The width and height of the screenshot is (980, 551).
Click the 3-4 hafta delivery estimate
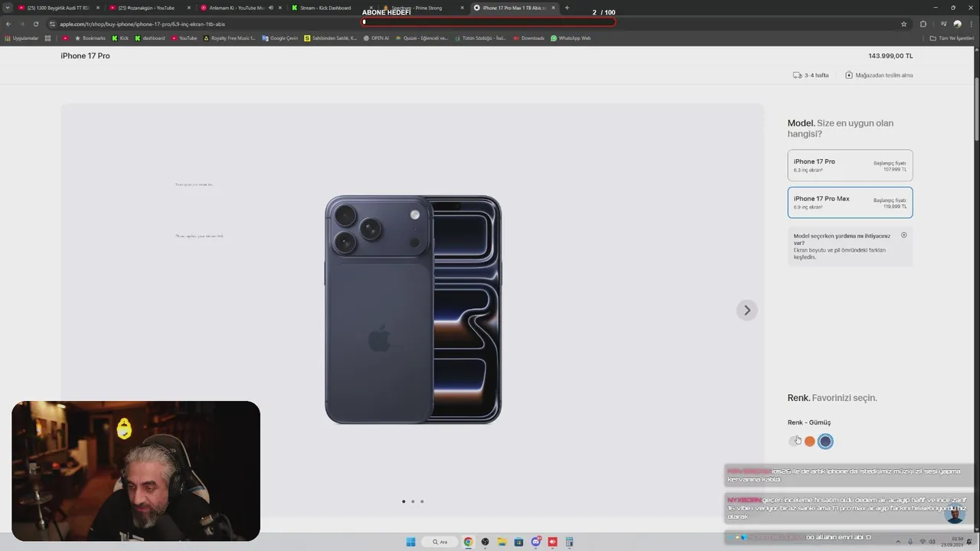click(x=811, y=75)
